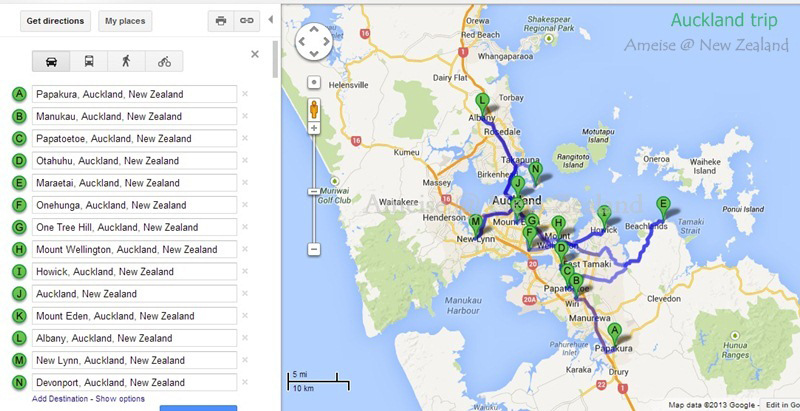Click the panel's vertical scrollbar
The image size is (800, 411).
[276, 59]
